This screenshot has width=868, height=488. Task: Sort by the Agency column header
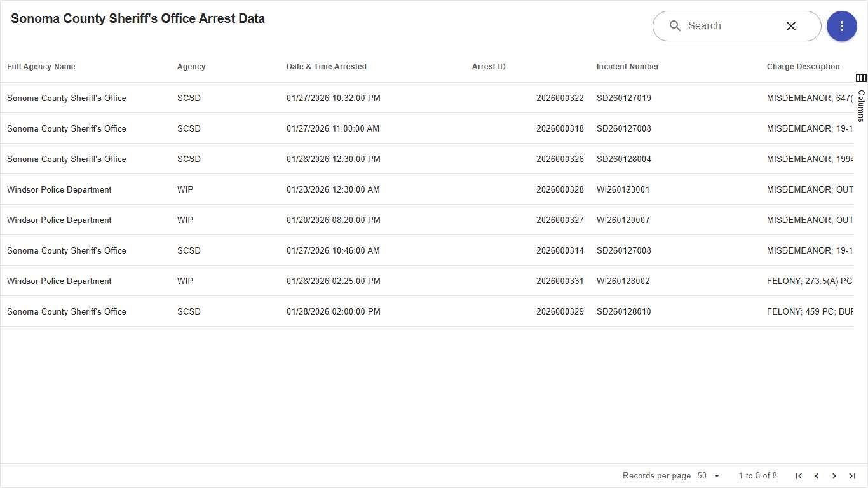pyautogui.click(x=191, y=66)
